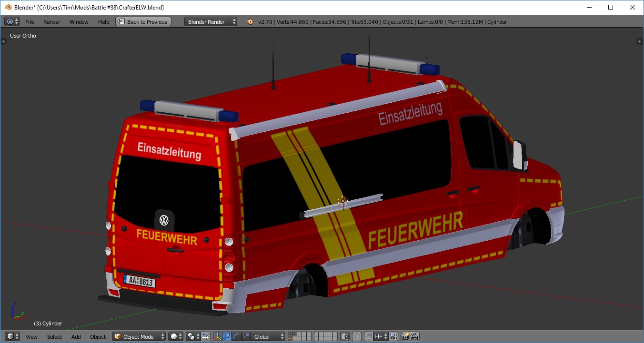This screenshot has height=343, width=644.
Task: Open the Add menu in viewport header
Action: pos(76,336)
